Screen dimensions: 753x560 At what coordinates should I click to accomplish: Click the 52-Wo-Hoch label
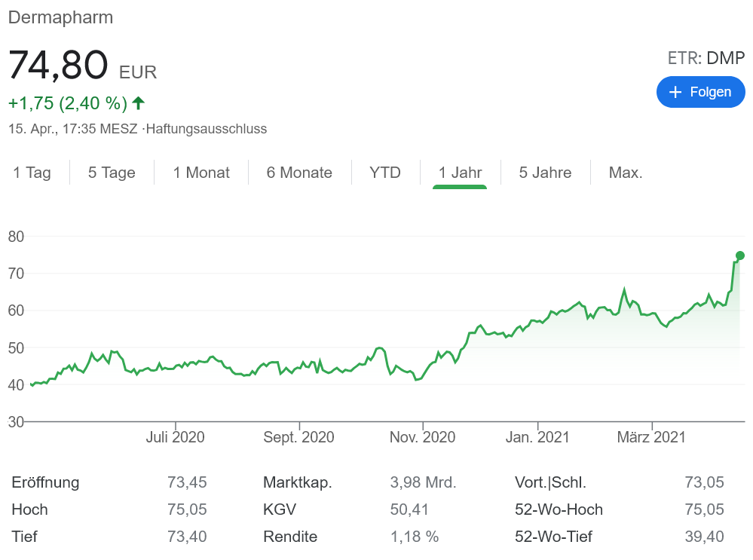click(x=559, y=510)
